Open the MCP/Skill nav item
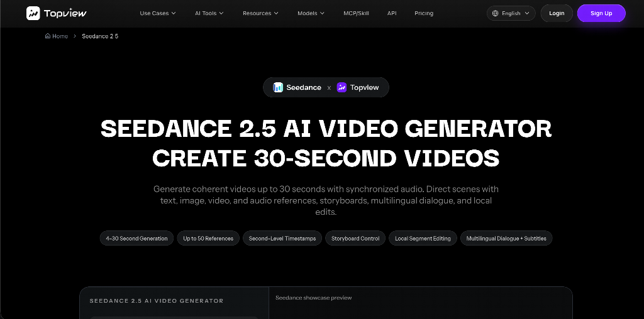644x319 pixels. 356,13
